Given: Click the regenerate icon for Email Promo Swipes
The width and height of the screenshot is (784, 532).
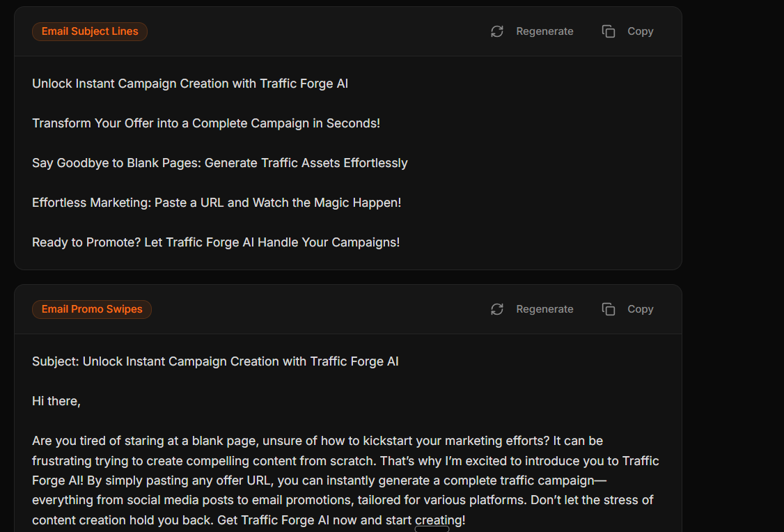Looking at the screenshot, I should (x=497, y=309).
